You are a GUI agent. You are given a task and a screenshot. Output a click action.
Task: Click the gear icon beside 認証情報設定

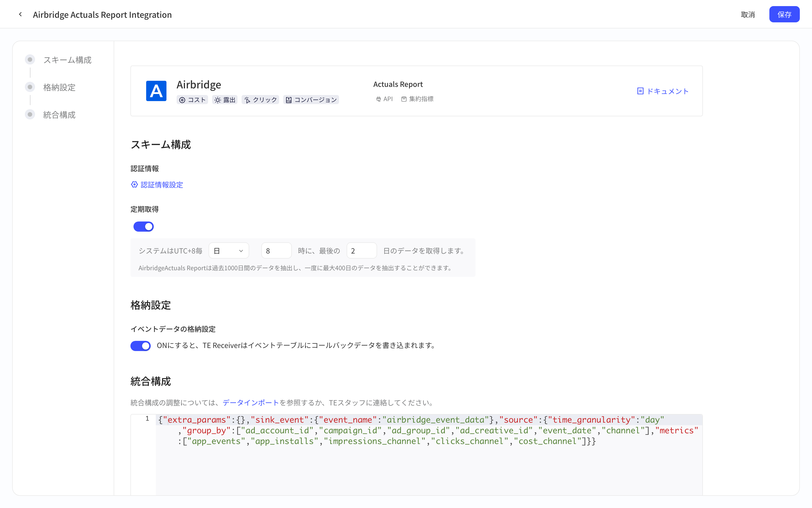pyautogui.click(x=134, y=184)
